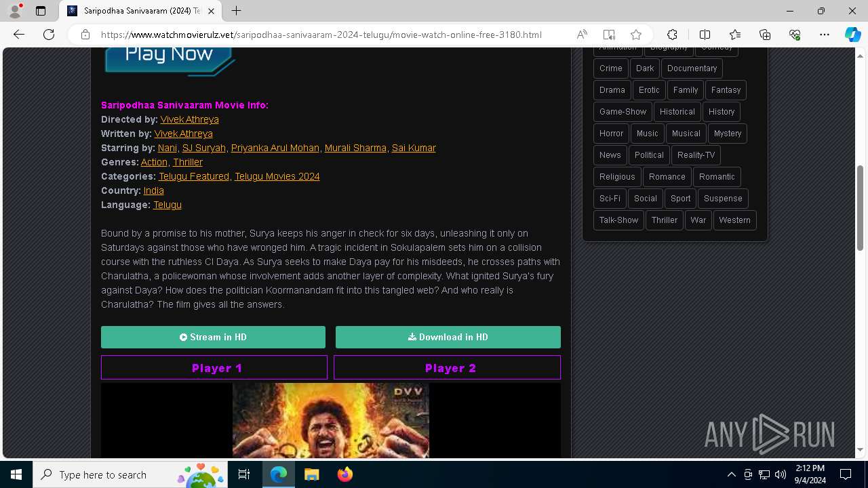Open Collections panel
This screenshot has width=868, height=488.
pos(765,35)
